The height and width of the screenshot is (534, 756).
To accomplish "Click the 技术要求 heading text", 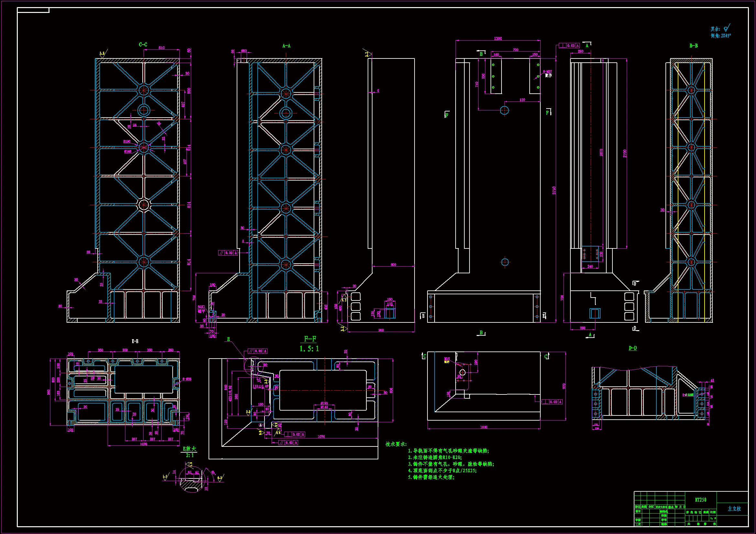I will click(x=396, y=444).
